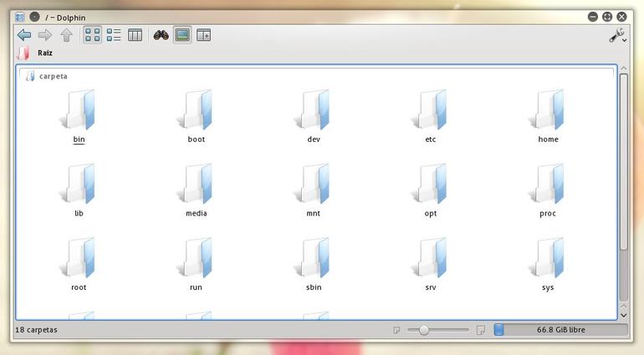
Task: Click the large icon size zoom button
Action: pyautogui.click(x=481, y=330)
